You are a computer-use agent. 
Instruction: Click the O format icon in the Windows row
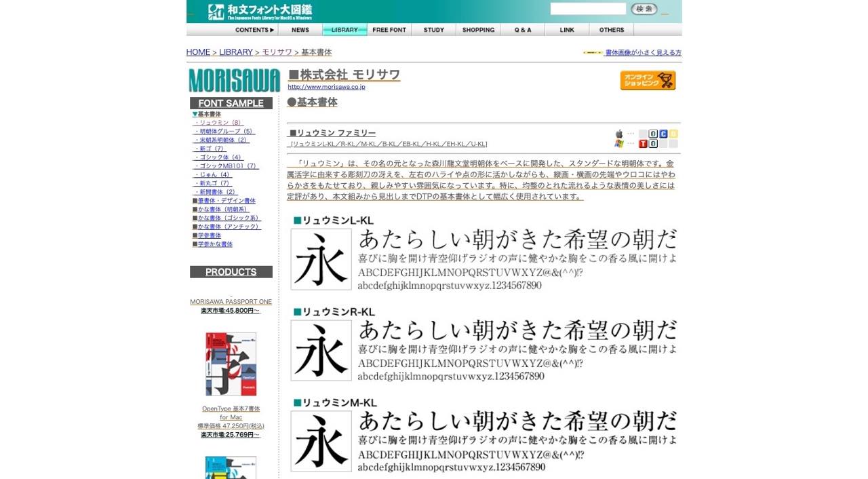tap(653, 144)
